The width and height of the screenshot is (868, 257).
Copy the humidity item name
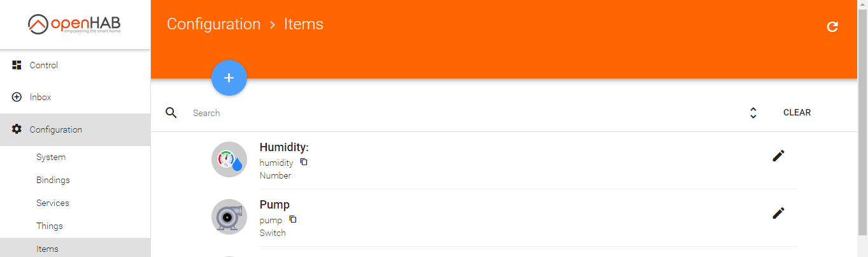[x=304, y=162]
